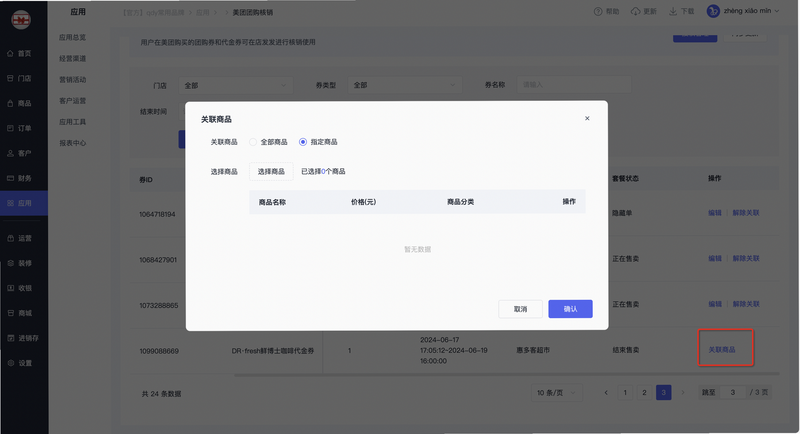Click the coupon ID 1073288865 cell
Image resolution: width=800 pixels, height=434 pixels.
pyautogui.click(x=159, y=306)
